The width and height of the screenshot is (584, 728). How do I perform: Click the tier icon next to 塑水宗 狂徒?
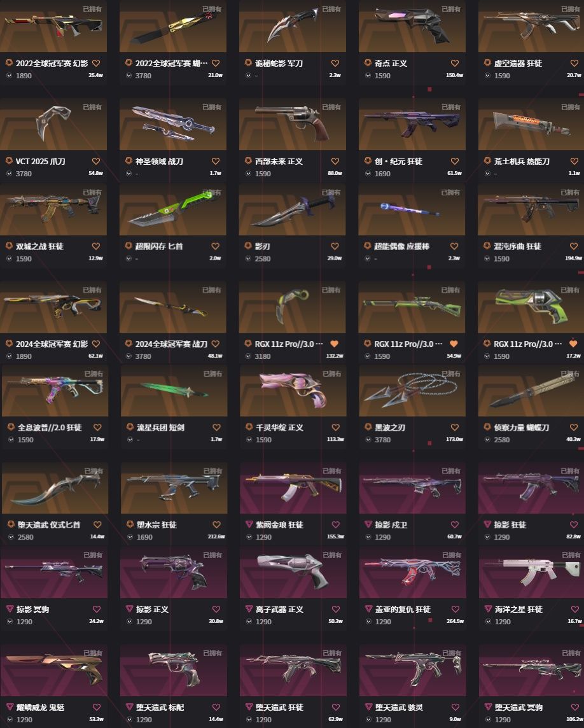(130, 524)
